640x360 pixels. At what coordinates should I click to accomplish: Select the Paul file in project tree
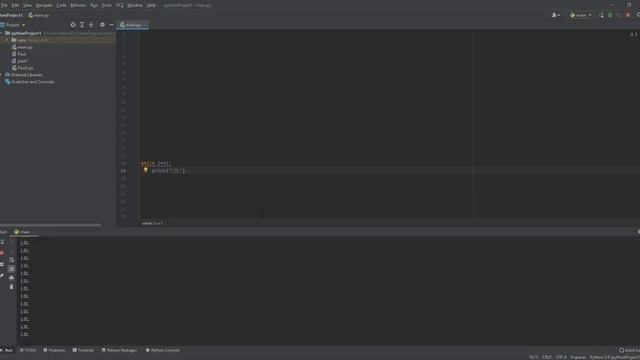(19, 54)
